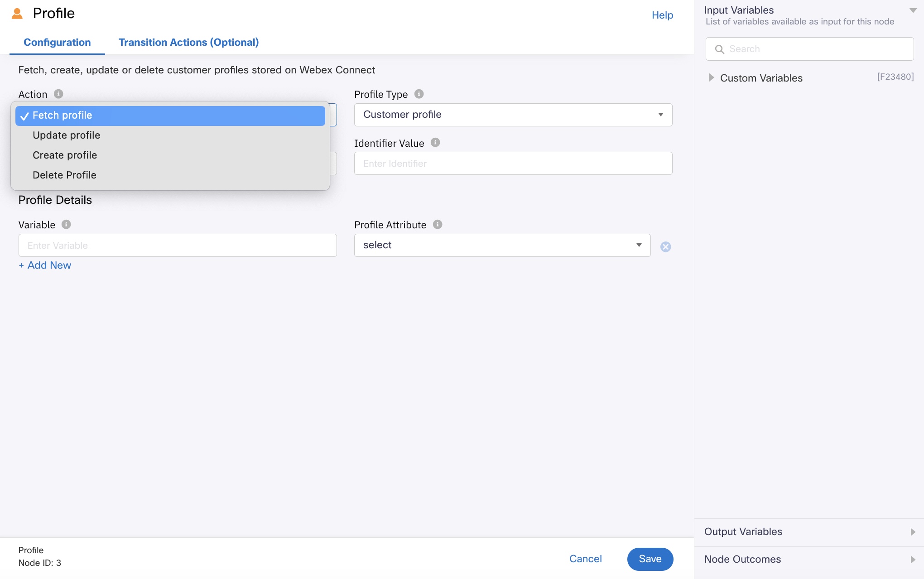Screen dimensions: 924x579
Task: Click the Add New profile detail link
Action: 45,265
